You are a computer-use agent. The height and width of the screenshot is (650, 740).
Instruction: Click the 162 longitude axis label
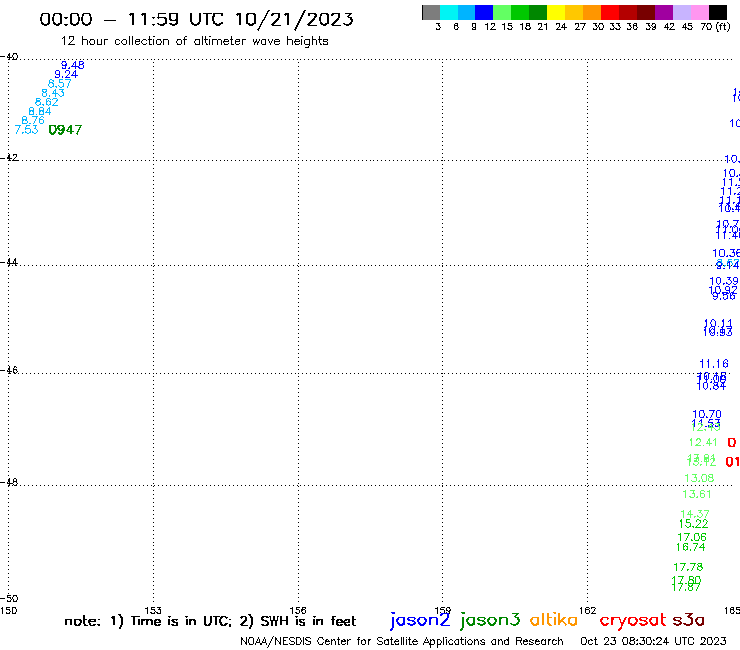click(588, 610)
